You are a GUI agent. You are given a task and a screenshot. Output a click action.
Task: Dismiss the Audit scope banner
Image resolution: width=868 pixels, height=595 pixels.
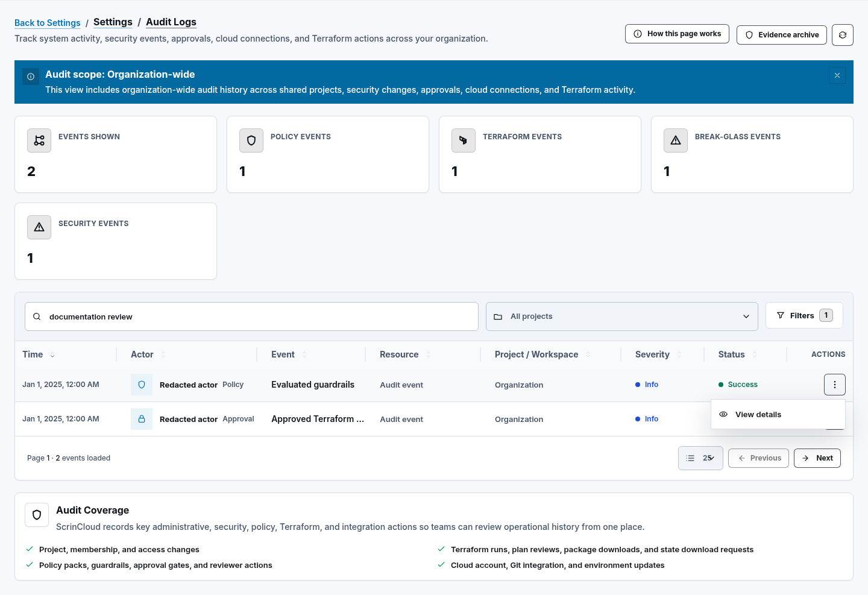[837, 75]
